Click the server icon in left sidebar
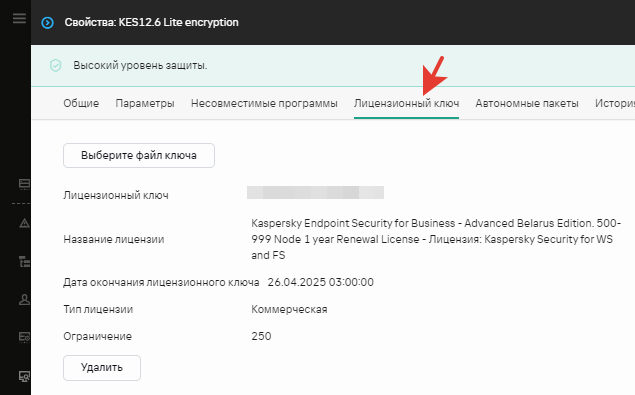The width and height of the screenshot is (635, 395). click(24, 184)
